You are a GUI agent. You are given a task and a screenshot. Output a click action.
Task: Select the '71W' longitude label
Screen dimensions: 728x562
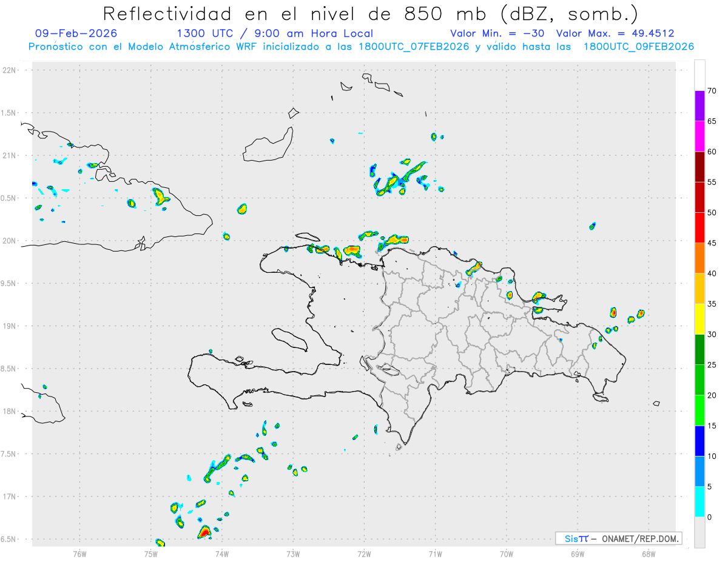point(435,554)
